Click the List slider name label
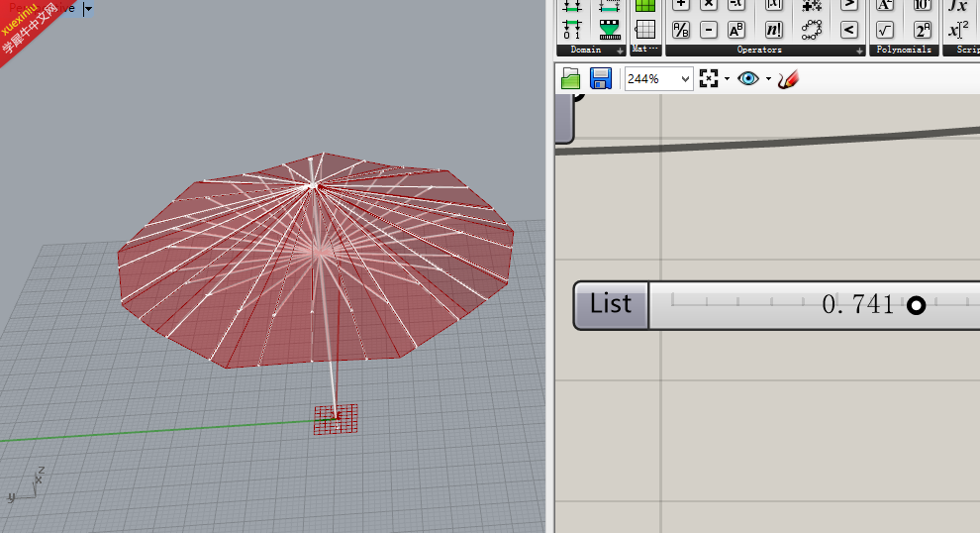This screenshot has height=533, width=980. coord(611,305)
